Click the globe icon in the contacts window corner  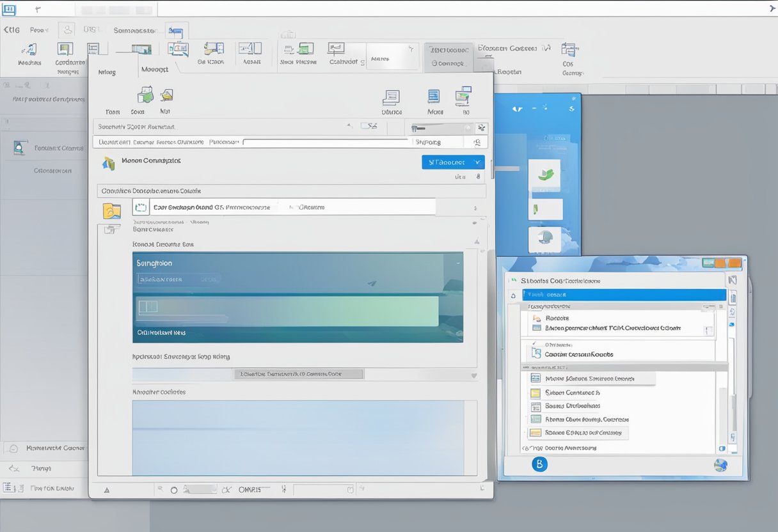pos(722,465)
